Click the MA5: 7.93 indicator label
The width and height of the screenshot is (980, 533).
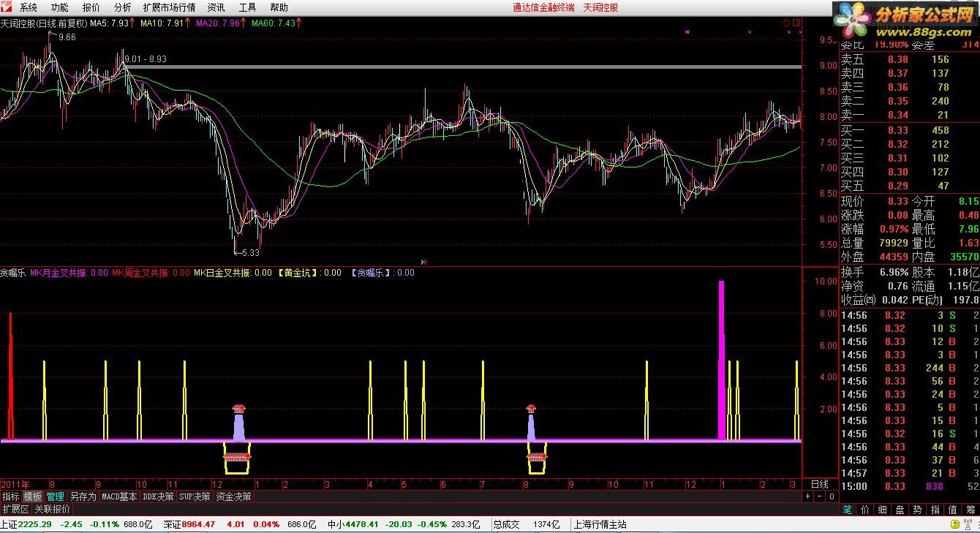coord(113,23)
